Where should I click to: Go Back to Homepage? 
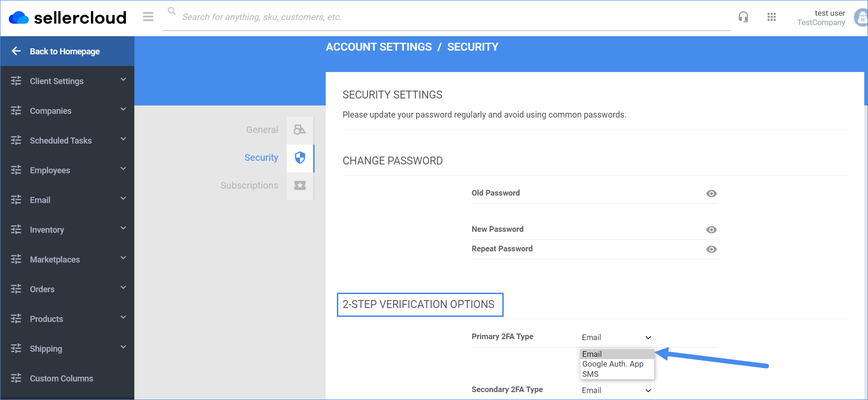pos(67,51)
